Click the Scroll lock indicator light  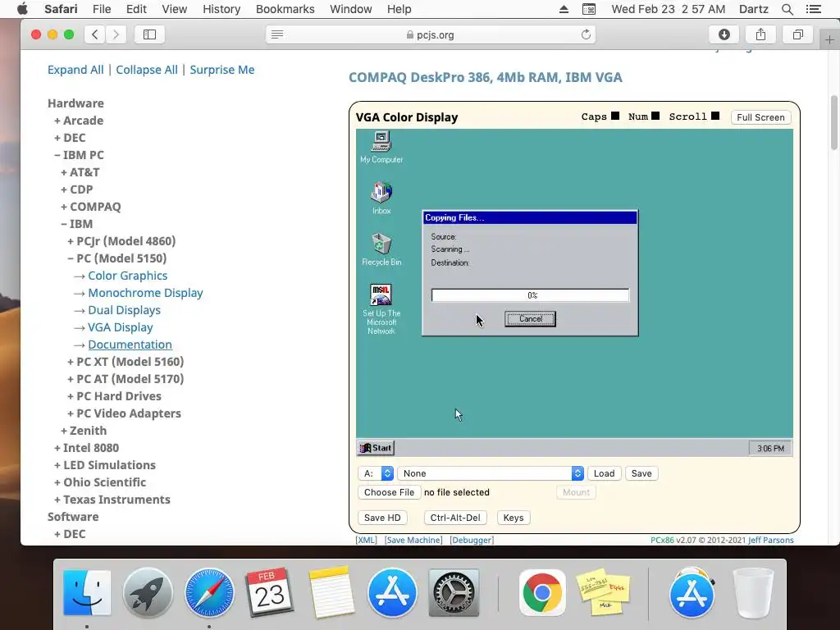pos(715,116)
